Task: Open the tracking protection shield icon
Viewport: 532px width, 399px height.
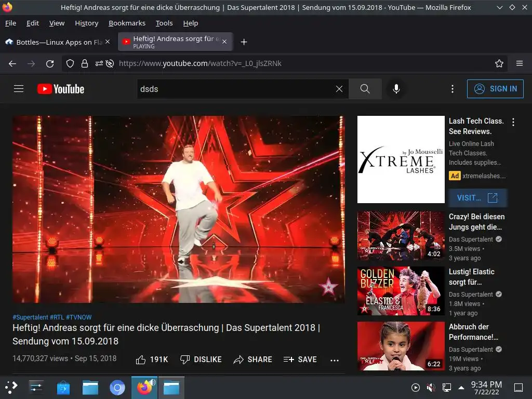Action: [x=70, y=63]
